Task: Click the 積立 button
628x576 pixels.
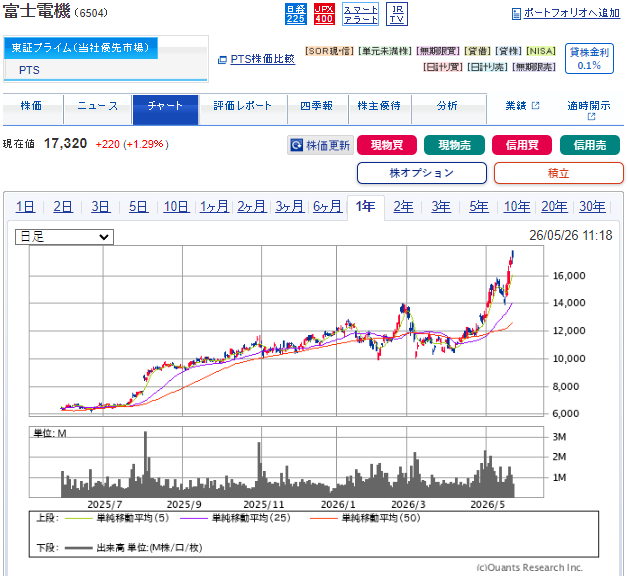Action: [559, 173]
